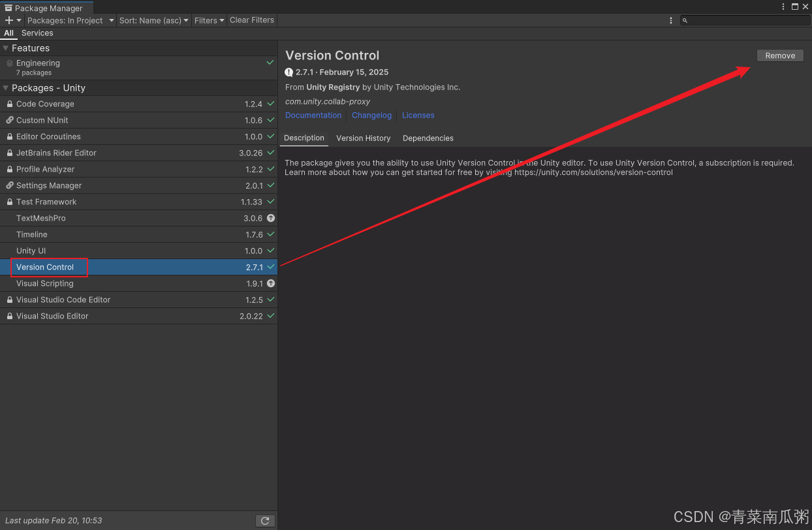This screenshot has height=530, width=812.
Task: Click the update-available icon on TextMeshPro
Action: tap(271, 218)
